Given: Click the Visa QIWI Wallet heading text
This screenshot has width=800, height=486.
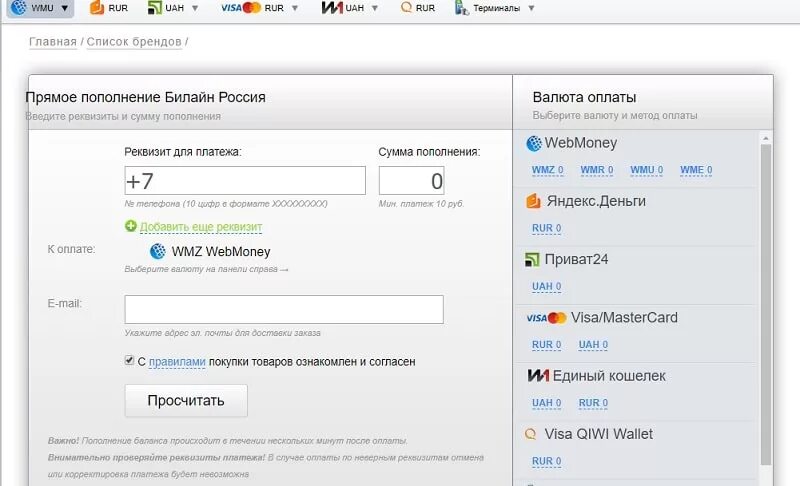Looking at the screenshot, I should click(x=598, y=434).
